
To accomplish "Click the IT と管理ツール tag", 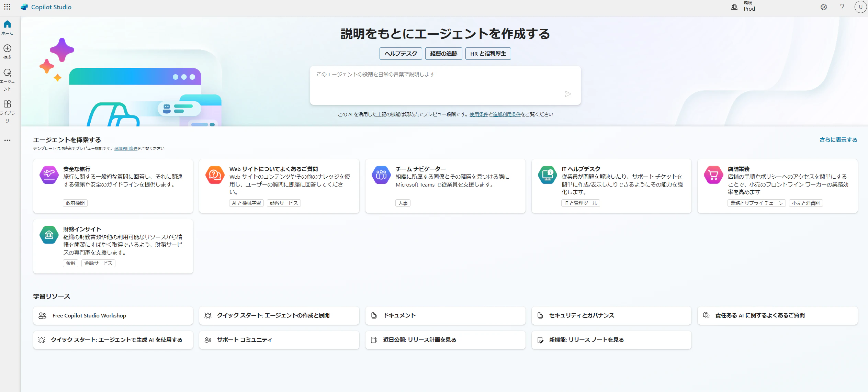I will point(581,203).
